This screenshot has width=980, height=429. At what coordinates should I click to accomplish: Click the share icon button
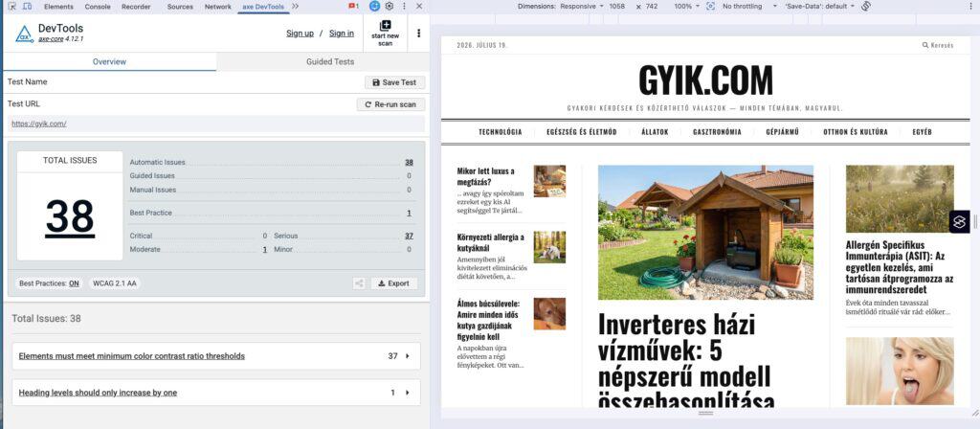pyautogui.click(x=359, y=283)
